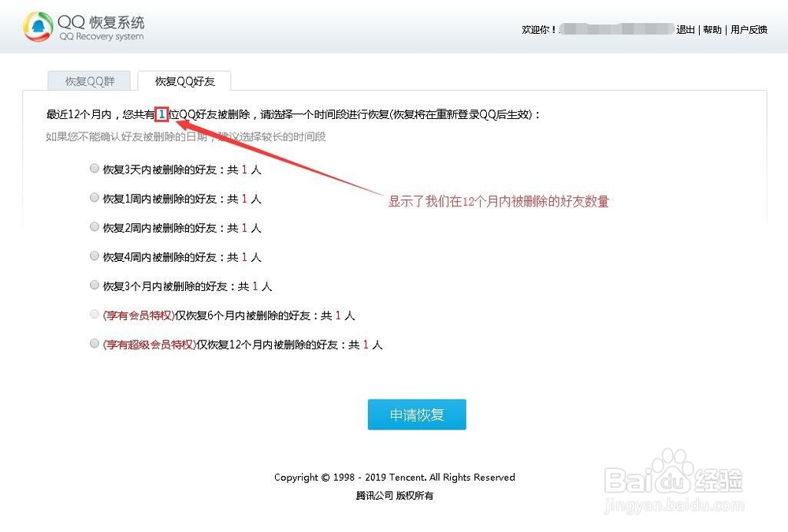Select restore friends deleted within 2 weeks
Image resolution: width=788 pixels, height=532 pixels.
94,227
